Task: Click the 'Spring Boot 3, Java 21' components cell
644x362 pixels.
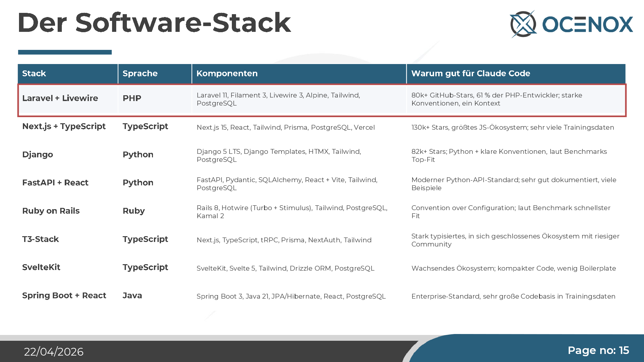Action: [299, 296]
